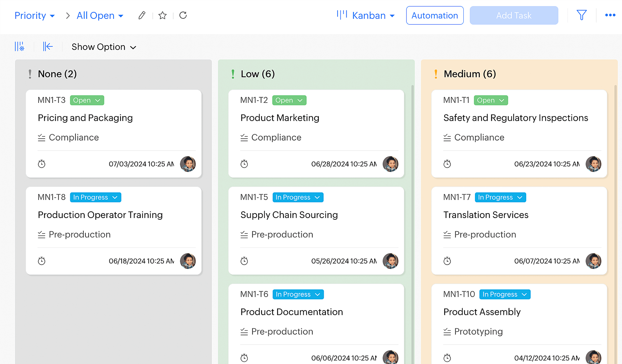Viewport: 622px width, 364px height.
Task: Mark view as favorite with star icon
Action: [163, 16]
